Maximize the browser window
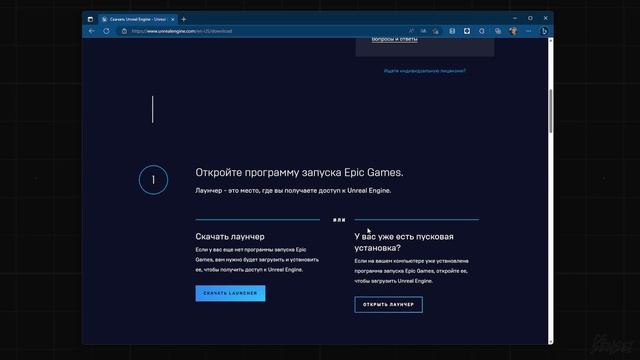Screen dimensions: 640x360 pyautogui.click(x=530, y=18)
